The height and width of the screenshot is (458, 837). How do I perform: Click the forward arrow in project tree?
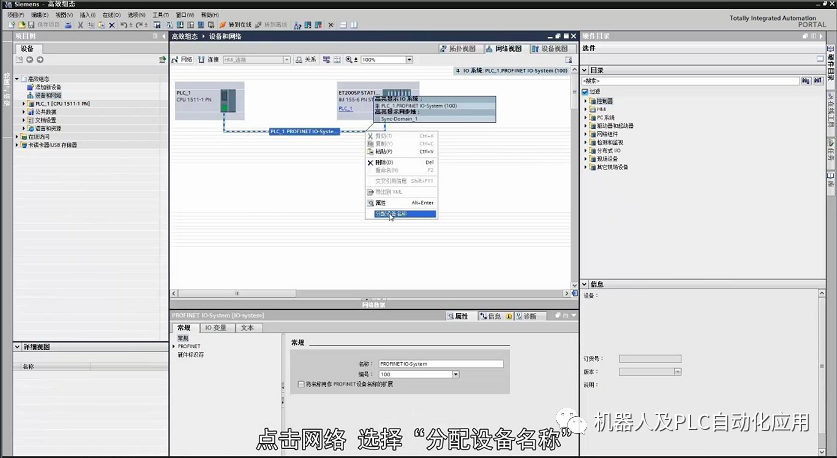(40, 60)
